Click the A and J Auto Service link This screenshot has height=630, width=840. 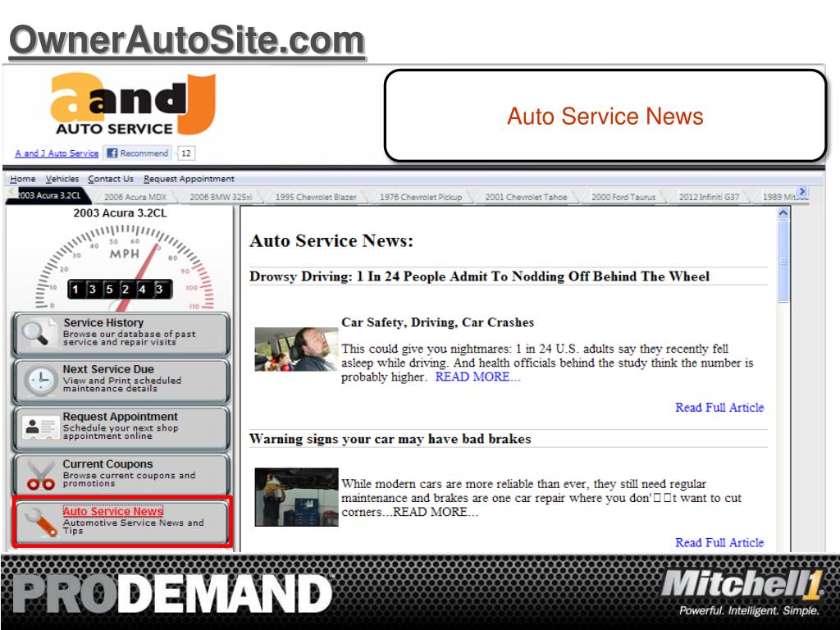coord(57,153)
